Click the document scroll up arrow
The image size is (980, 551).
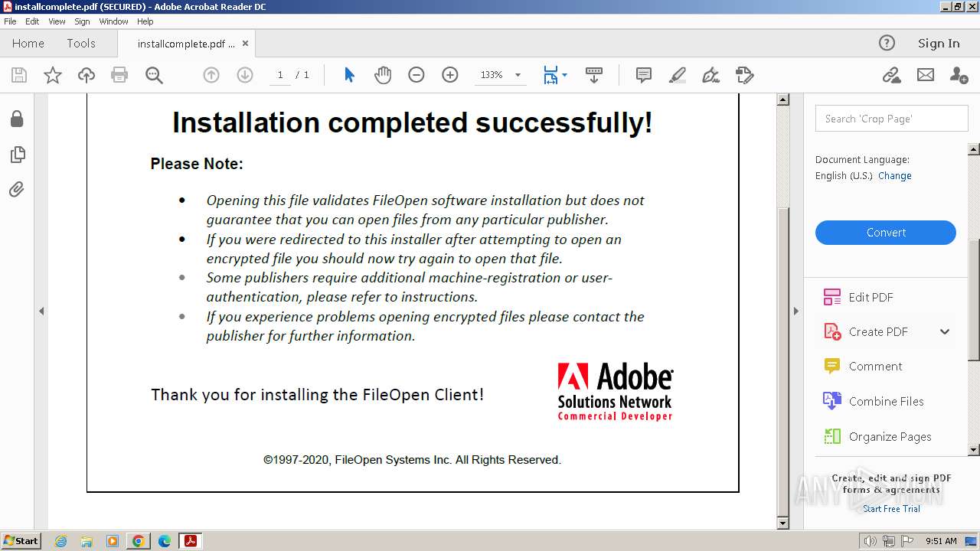[782, 99]
